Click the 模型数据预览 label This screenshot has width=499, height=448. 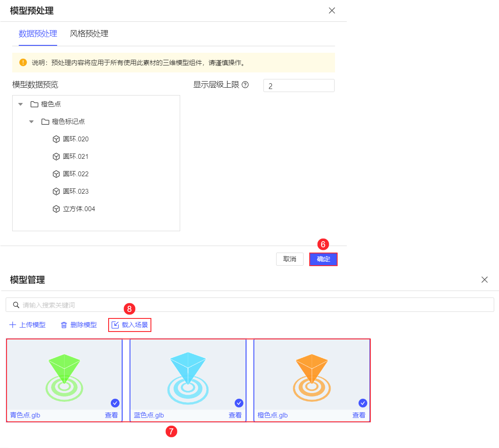point(35,85)
